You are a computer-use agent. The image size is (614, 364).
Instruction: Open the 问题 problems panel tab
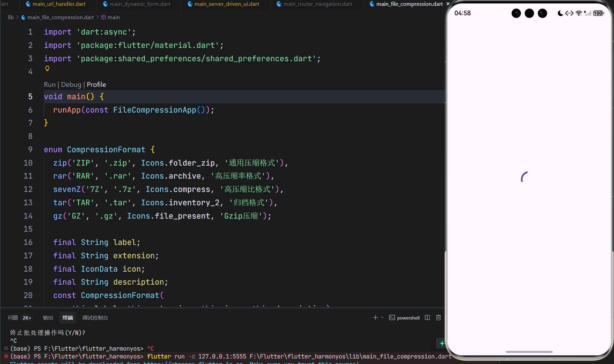pos(13,318)
